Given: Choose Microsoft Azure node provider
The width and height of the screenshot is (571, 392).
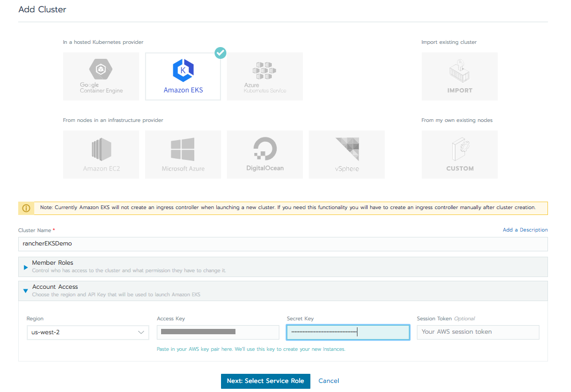Looking at the screenshot, I should (x=182, y=154).
